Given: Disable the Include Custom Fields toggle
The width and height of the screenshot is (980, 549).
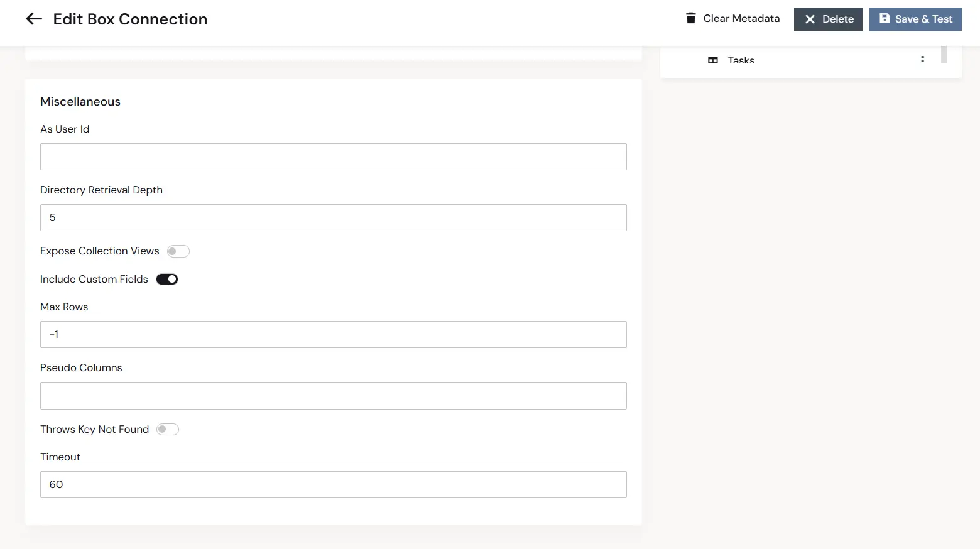Looking at the screenshot, I should pyautogui.click(x=167, y=279).
